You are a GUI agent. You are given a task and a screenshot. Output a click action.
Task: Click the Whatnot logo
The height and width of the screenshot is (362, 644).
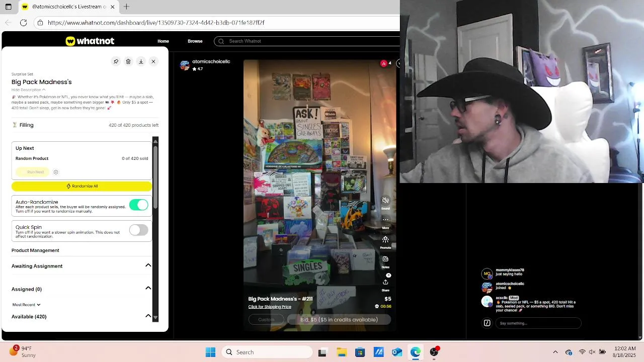click(x=90, y=41)
